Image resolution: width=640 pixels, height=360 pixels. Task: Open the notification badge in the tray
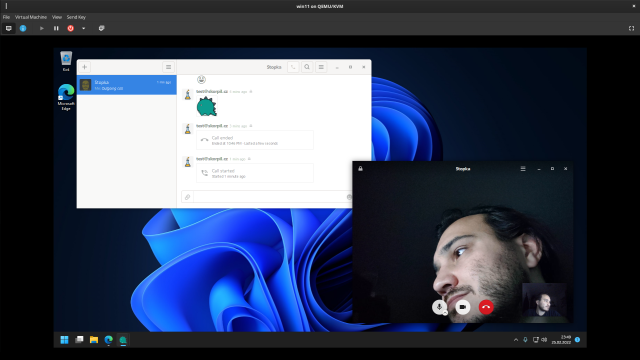[x=577, y=340]
